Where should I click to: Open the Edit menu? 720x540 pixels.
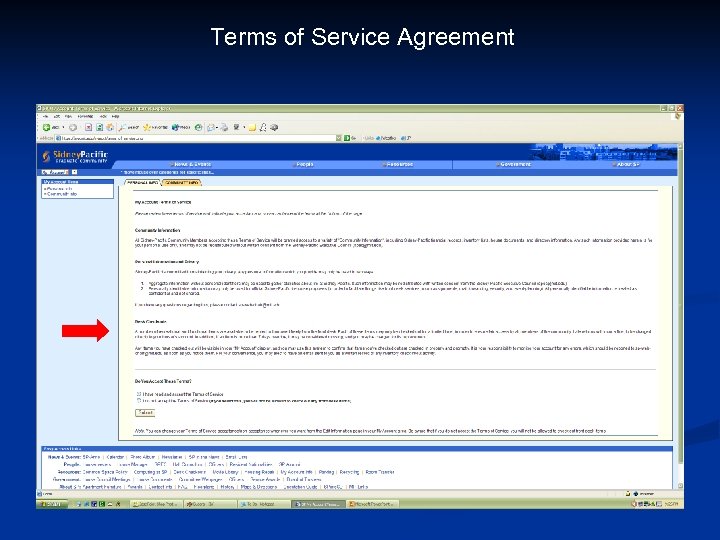[x=56, y=117]
